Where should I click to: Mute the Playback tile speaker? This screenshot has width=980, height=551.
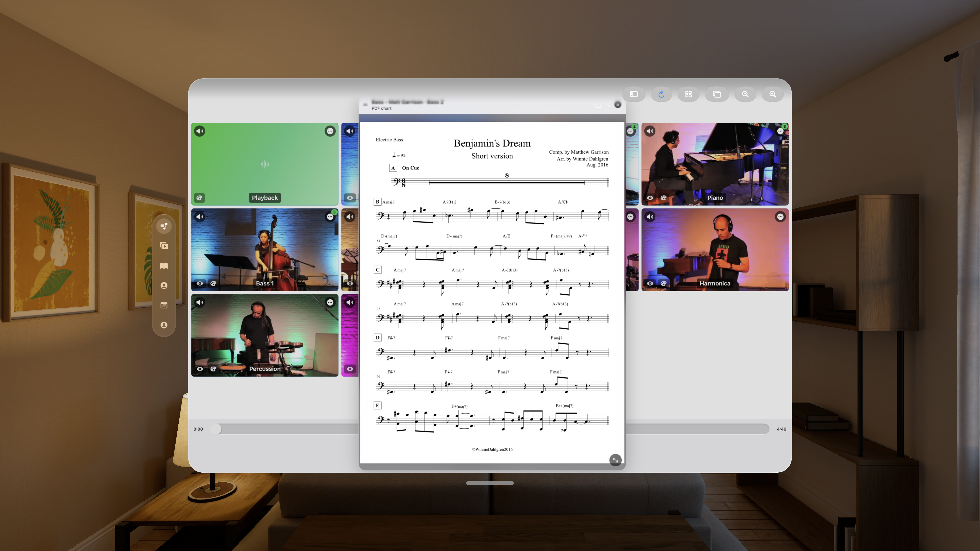tap(200, 131)
